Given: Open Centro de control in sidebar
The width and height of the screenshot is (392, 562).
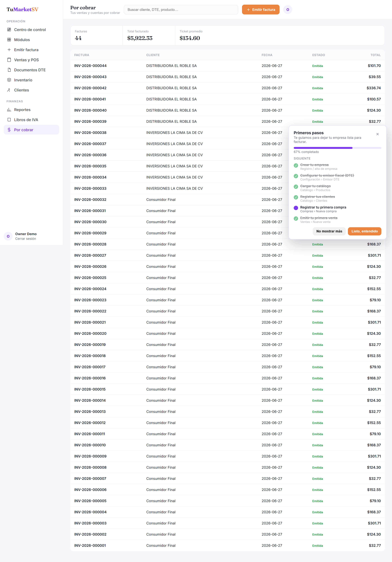Looking at the screenshot, I should click(x=31, y=30).
